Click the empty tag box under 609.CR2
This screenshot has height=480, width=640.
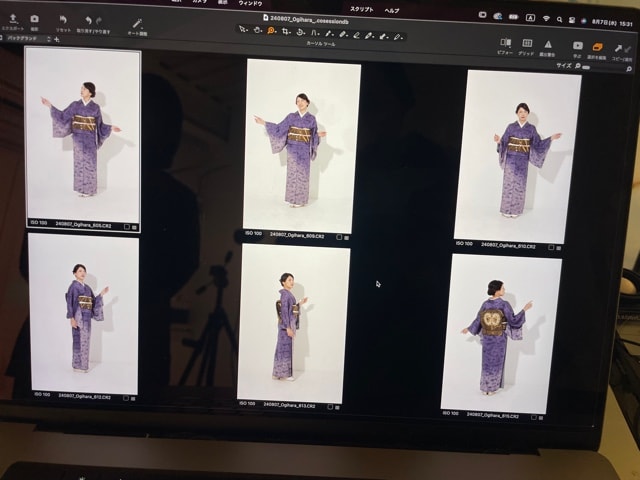[339, 237]
